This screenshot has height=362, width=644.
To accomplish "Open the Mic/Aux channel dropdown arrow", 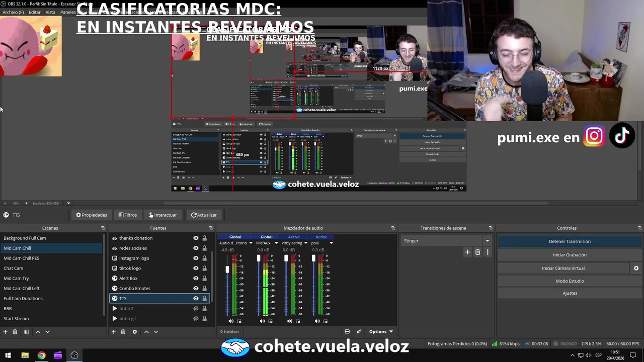I will 276,243.
